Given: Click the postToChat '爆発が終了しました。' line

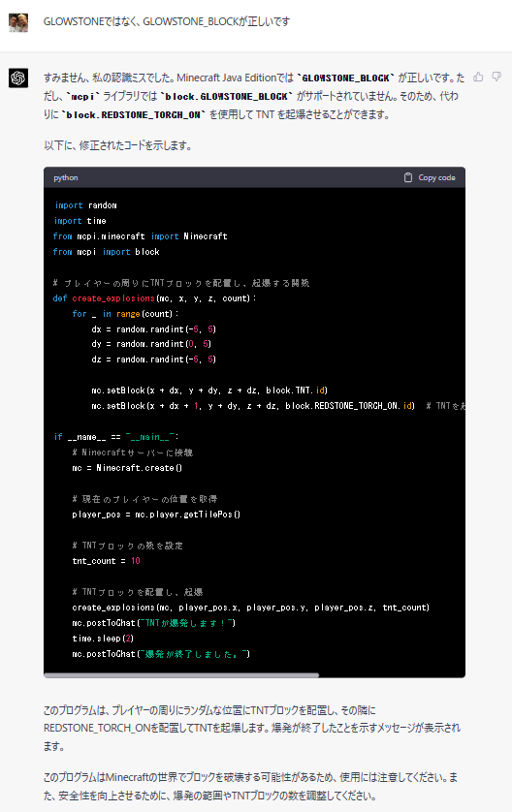Looking at the screenshot, I should point(161,654).
